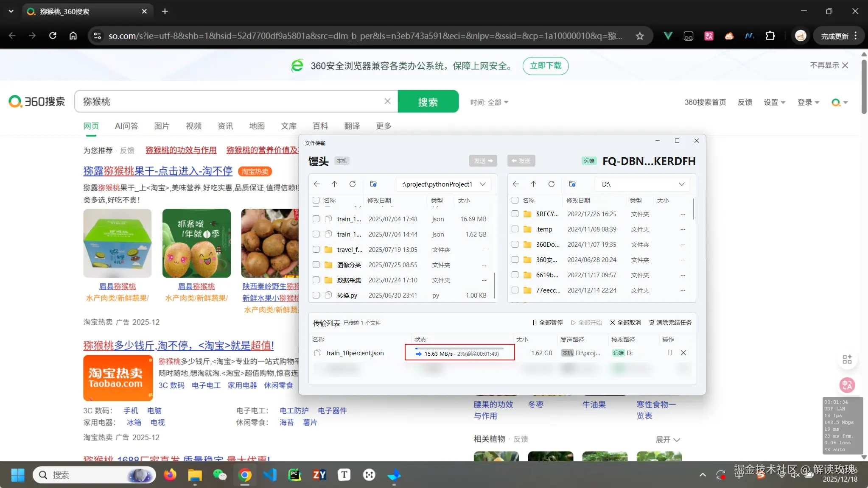Viewport: 868px width, 488px height.
Task: Bookmark this page with the star icon
Action: coord(640,36)
